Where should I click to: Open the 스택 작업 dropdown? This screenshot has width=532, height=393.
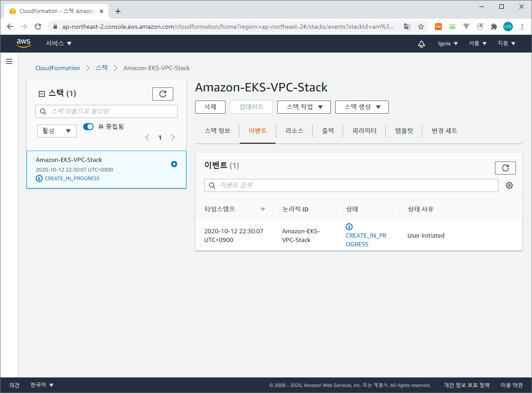pyautogui.click(x=304, y=107)
